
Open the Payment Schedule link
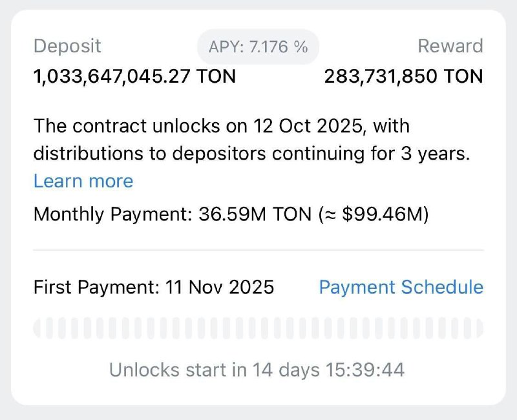pyautogui.click(x=401, y=287)
